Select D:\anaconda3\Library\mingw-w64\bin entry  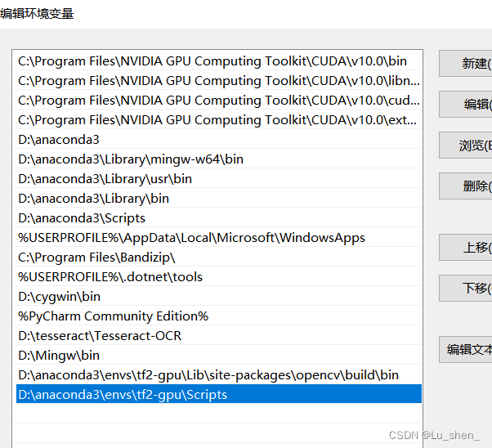point(217,159)
